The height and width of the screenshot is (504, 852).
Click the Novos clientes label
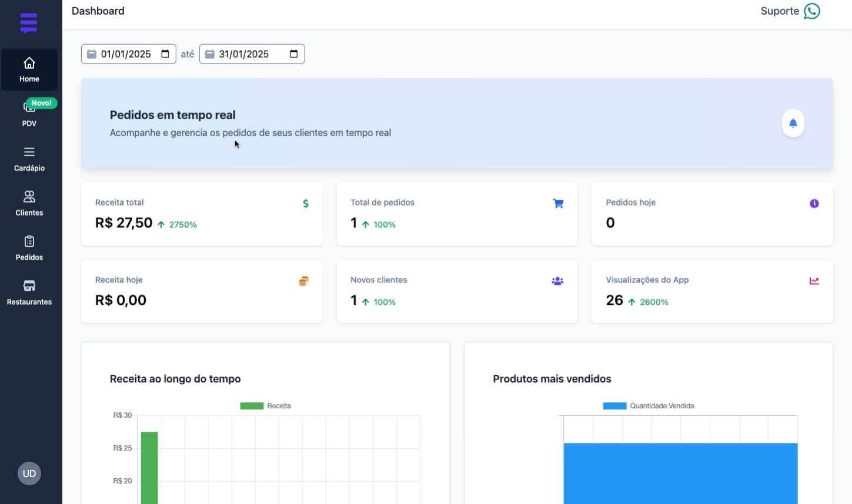[x=379, y=280]
